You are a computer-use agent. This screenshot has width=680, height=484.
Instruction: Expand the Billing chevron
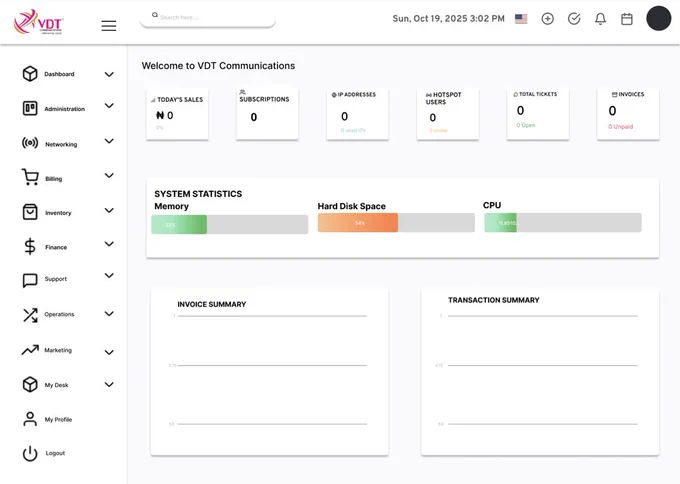coord(109,175)
